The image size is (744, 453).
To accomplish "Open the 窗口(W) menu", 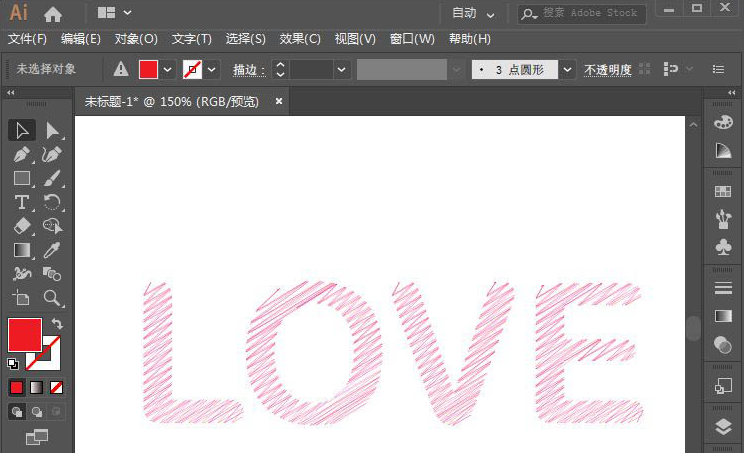I will click(x=412, y=39).
